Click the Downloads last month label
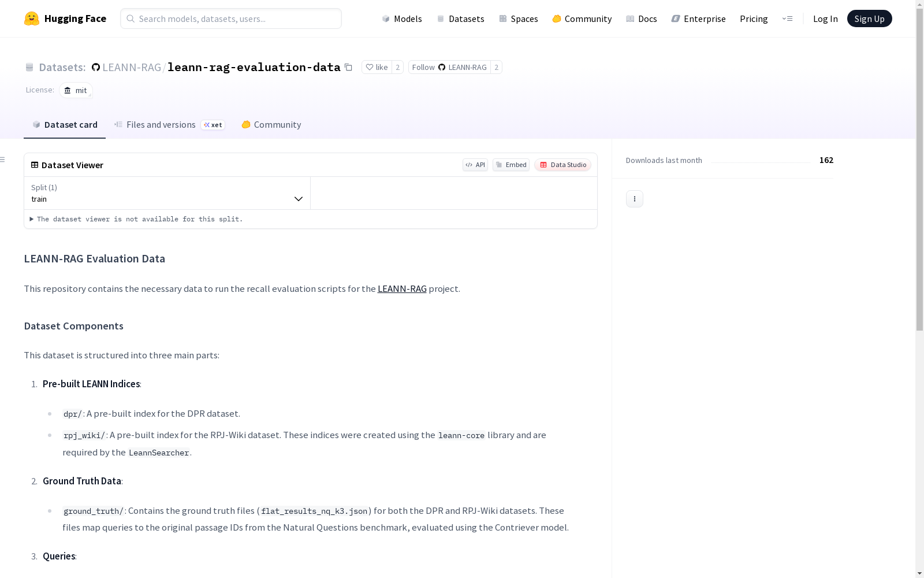Screen dimensions: 924x578 coord(664,160)
